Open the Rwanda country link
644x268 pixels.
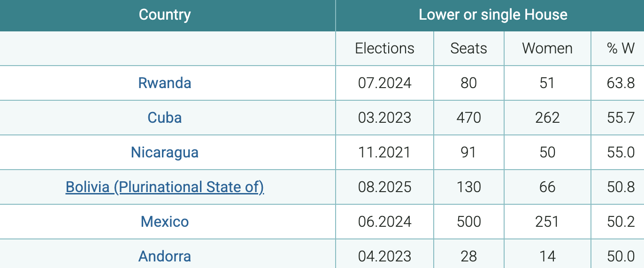[165, 83]
